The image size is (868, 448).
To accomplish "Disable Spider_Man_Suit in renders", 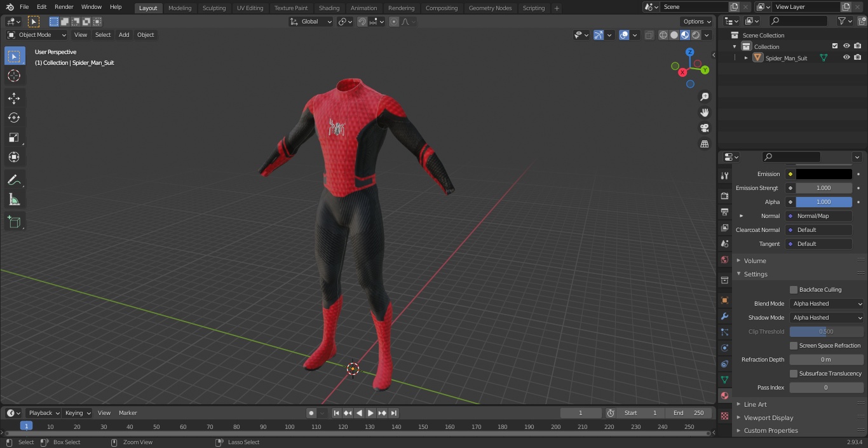I will coord(857,57).
